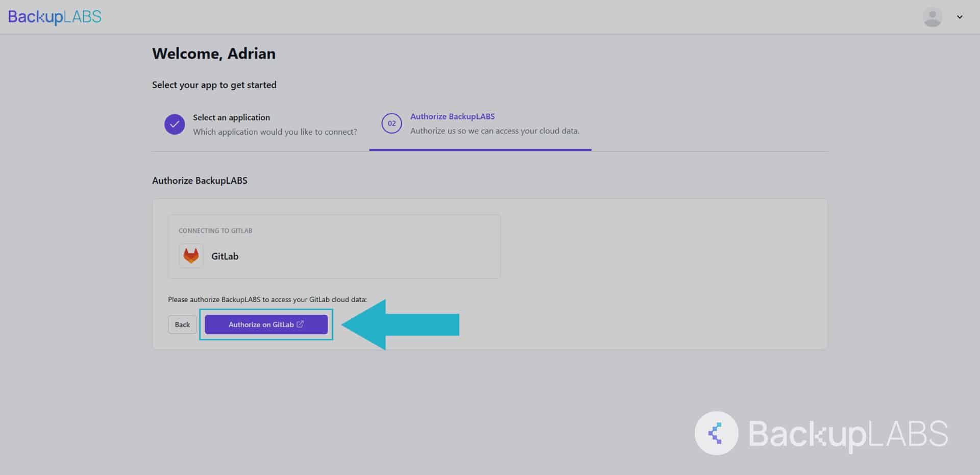Image resolution: width=980 pixels, height=475 pixels.
Task: Click the GitLab label next to the fox
Action: (225, 256)
